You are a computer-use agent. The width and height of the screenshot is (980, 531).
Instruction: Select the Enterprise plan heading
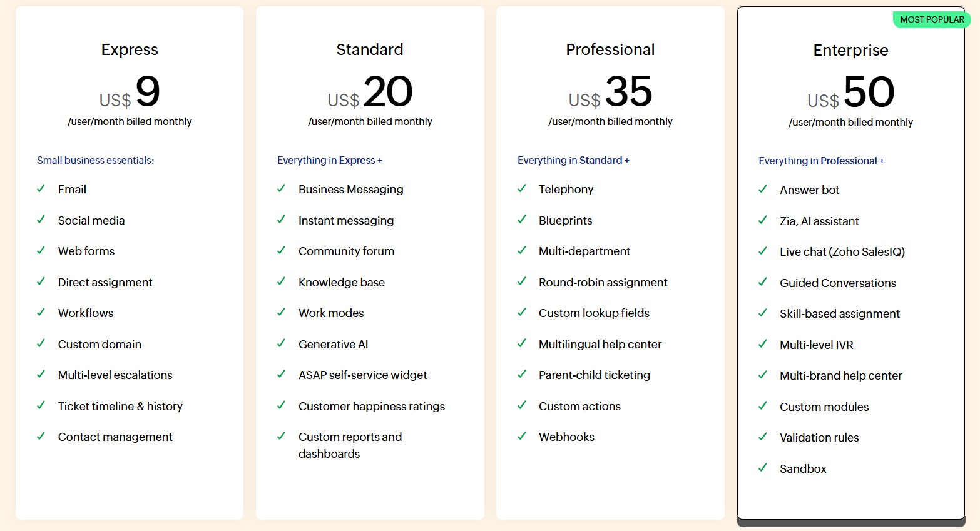(850, 50)
